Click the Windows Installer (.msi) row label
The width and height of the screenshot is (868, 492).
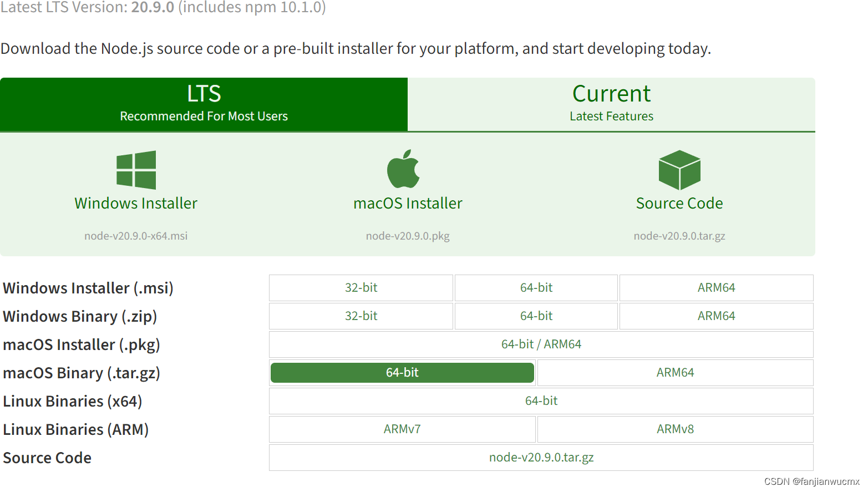[88, 288]
